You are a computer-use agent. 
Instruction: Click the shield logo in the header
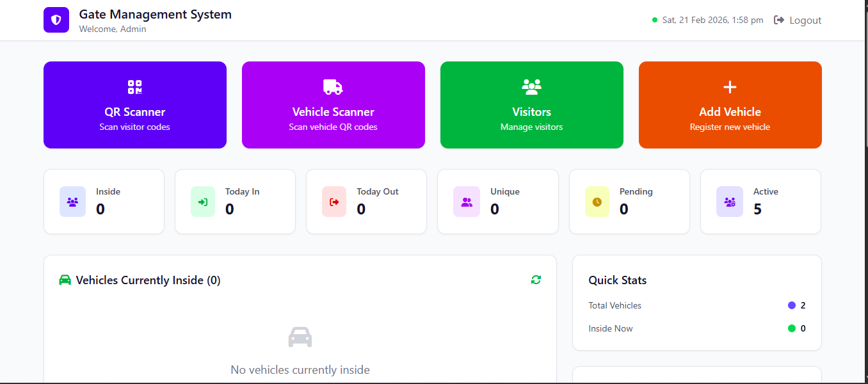56,20
